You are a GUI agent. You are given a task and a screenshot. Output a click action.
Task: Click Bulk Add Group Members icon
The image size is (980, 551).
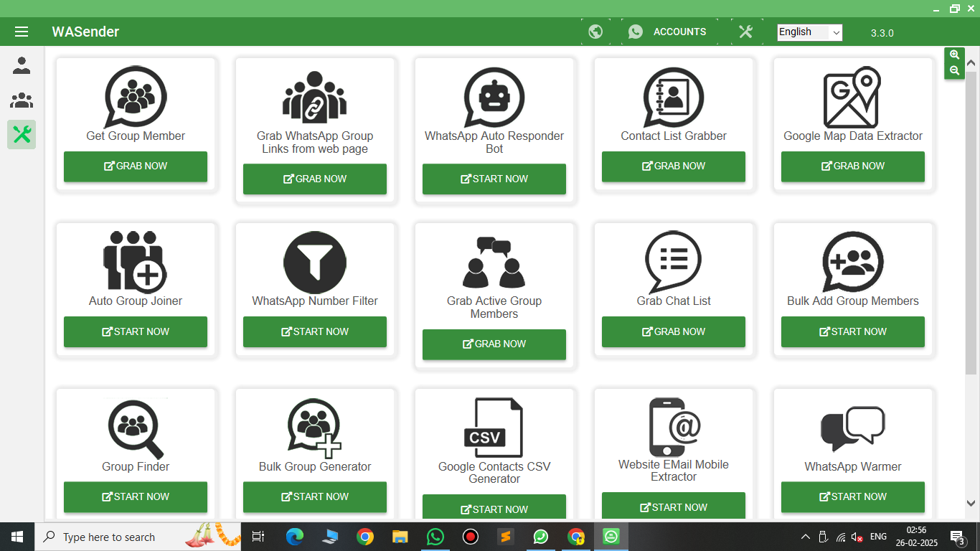853,262
